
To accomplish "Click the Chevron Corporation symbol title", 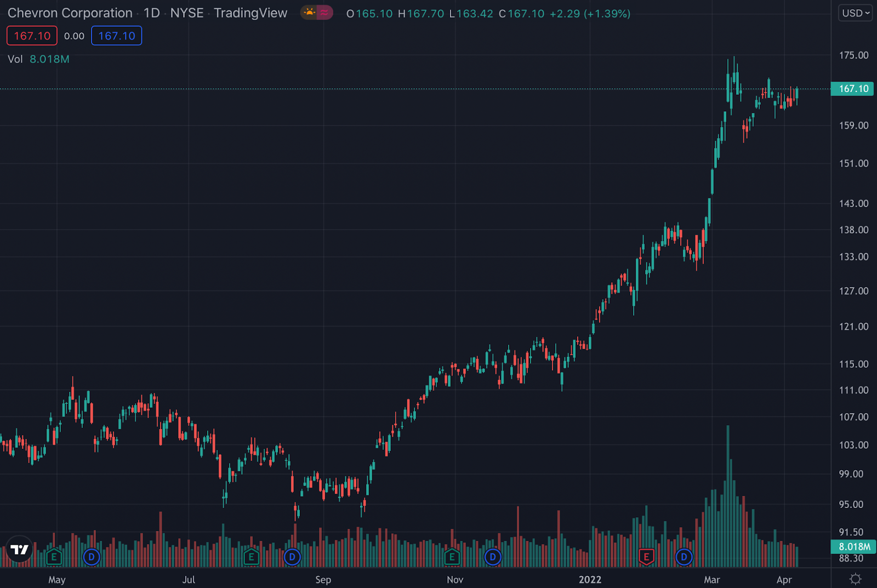I will (x=70, y=13).
